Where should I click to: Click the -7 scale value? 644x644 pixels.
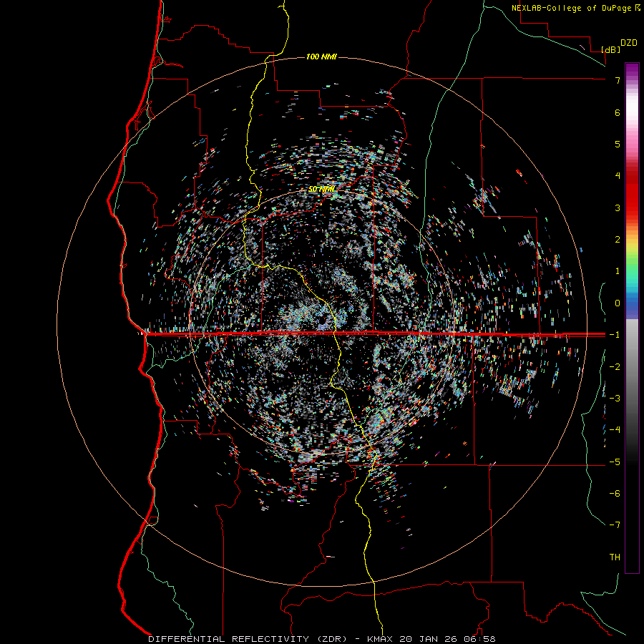[615, 525]
